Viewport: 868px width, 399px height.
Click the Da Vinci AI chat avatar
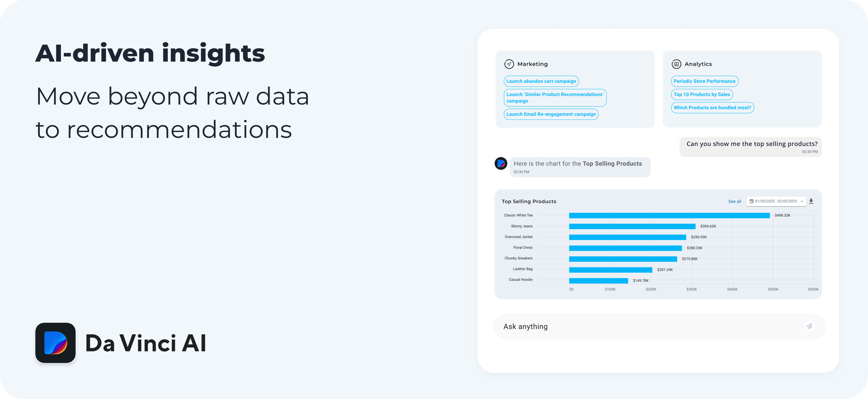pos(501,164)
